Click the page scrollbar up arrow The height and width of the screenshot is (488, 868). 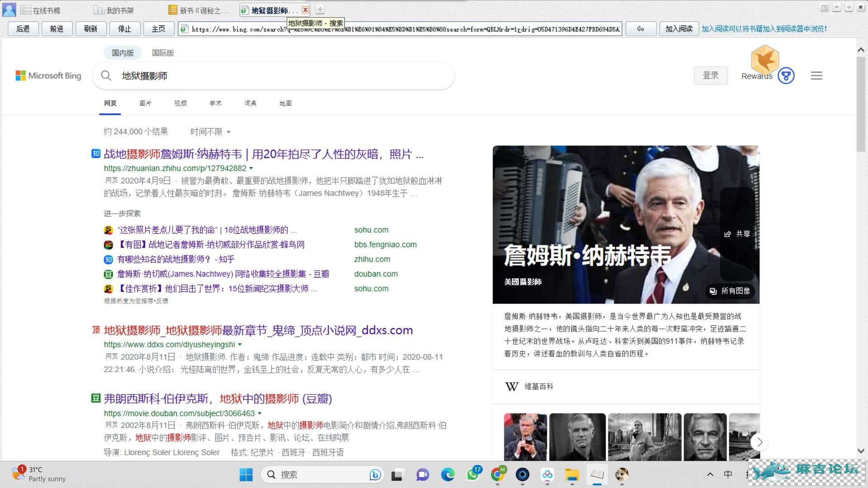[x=861, y=50]
